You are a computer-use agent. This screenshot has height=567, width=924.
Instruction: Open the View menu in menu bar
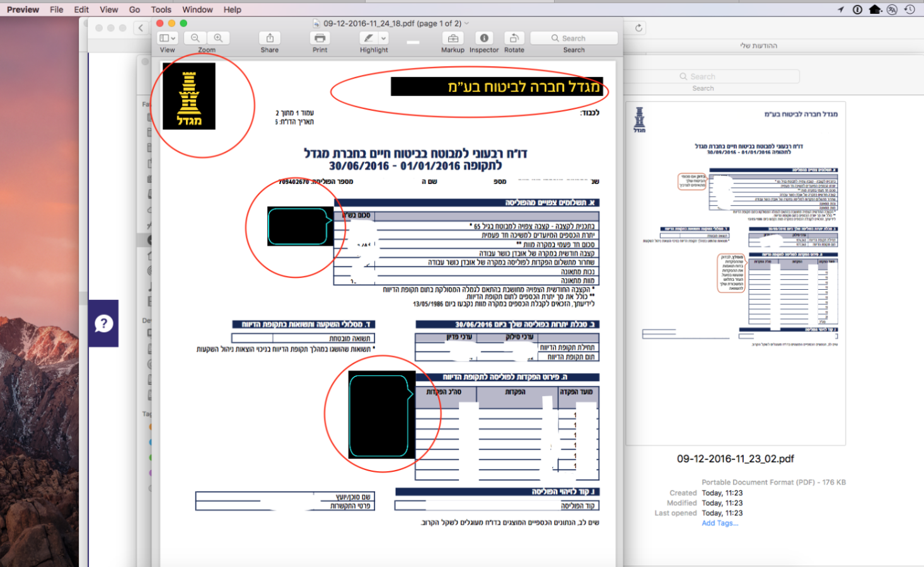[108, 9]
